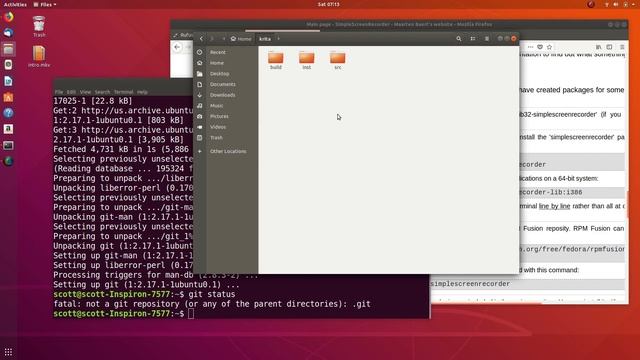Viewport: 640px width, 360px height.
Task: Open the terminal File menu
Action: click(59, 92)
